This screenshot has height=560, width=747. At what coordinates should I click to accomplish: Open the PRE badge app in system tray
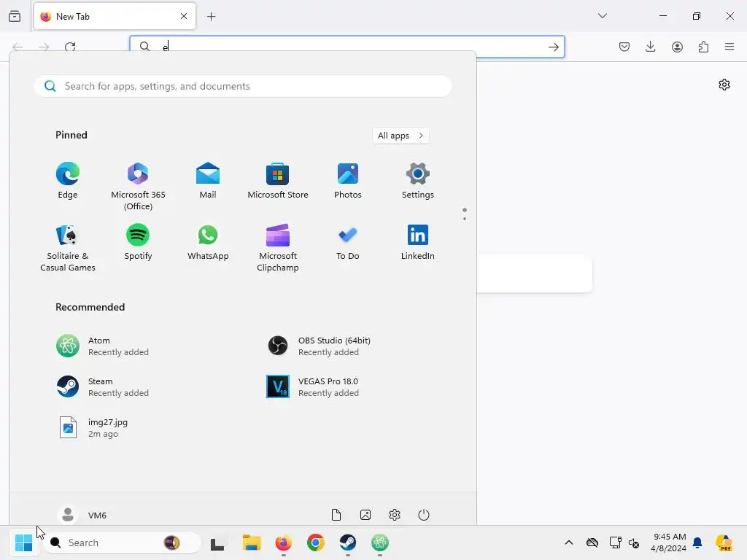pyautogui.click(x=724, y=542)
